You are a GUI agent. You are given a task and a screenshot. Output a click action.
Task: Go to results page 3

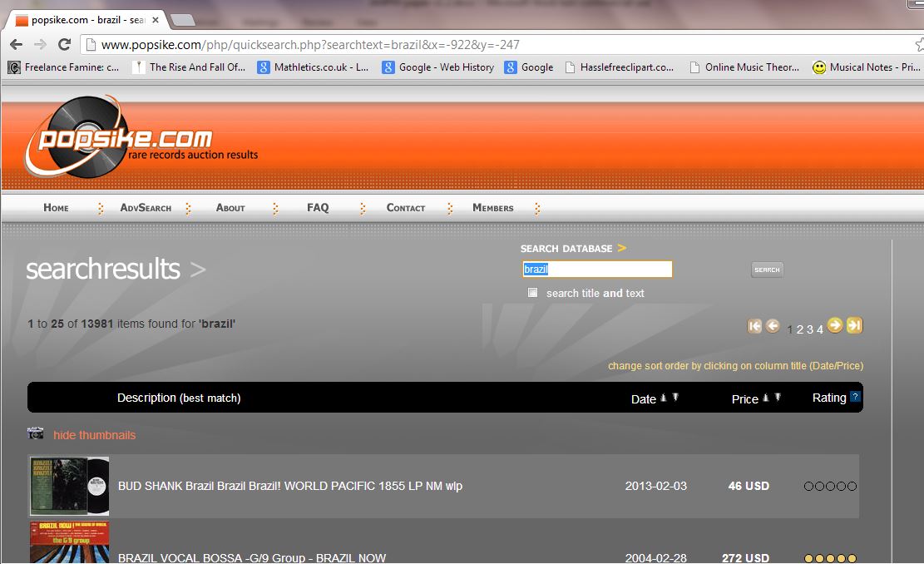(810, 329)
